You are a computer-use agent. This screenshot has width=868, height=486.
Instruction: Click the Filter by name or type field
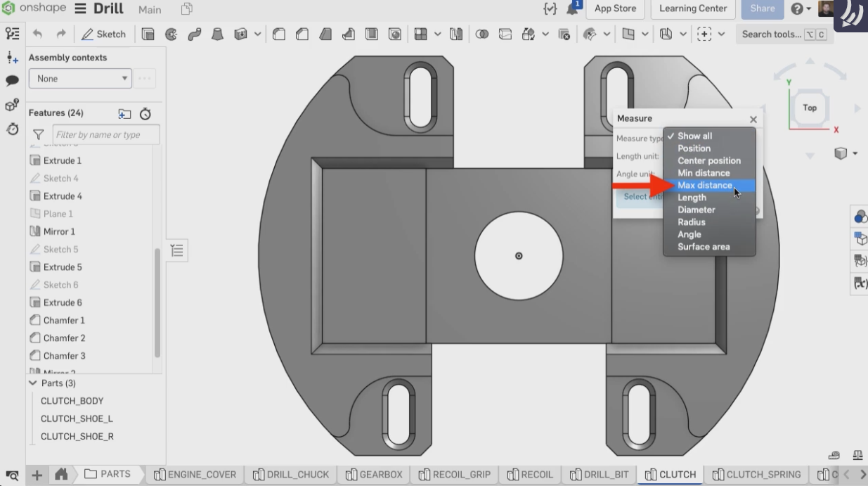point(106,135)
